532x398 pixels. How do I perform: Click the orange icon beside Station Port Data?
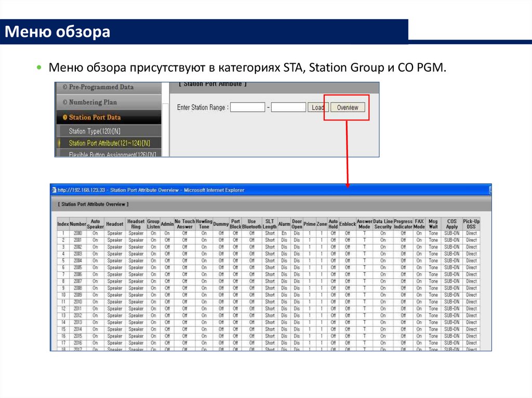pos(64,117)
